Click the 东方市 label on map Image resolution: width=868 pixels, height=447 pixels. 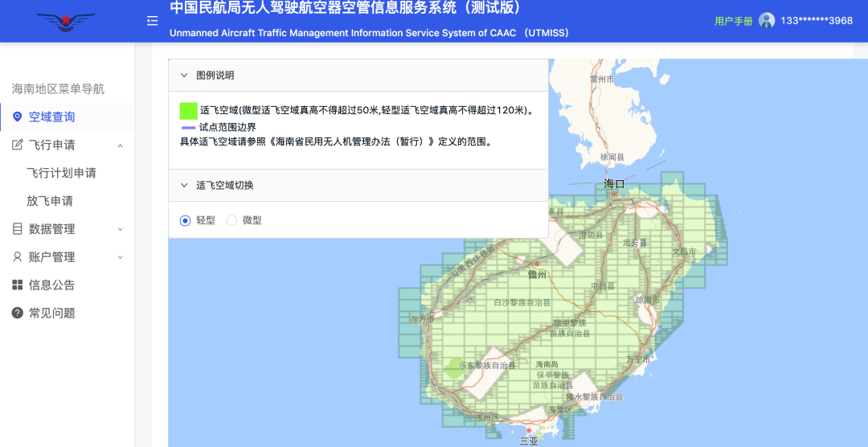[x=423, y=320]
